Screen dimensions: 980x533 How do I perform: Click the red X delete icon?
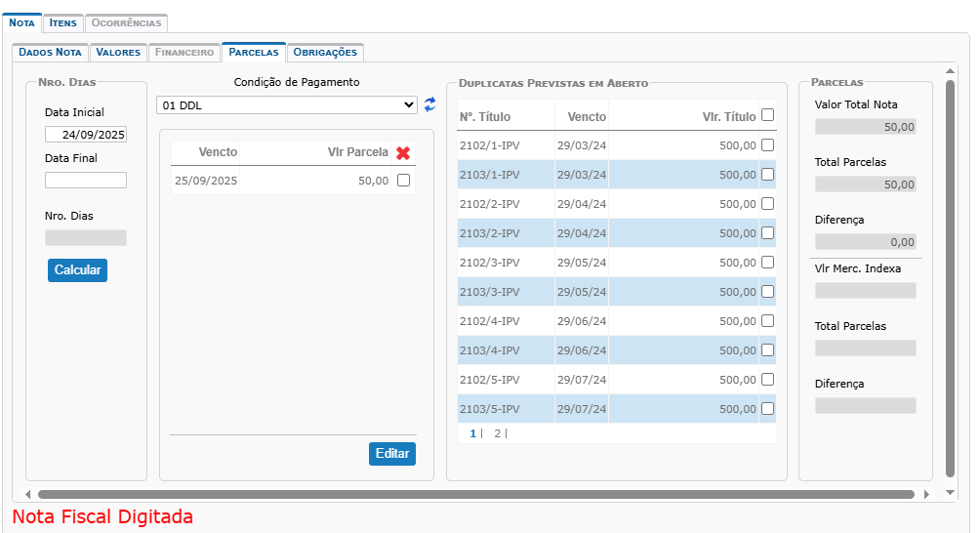[x=403, y=152]
